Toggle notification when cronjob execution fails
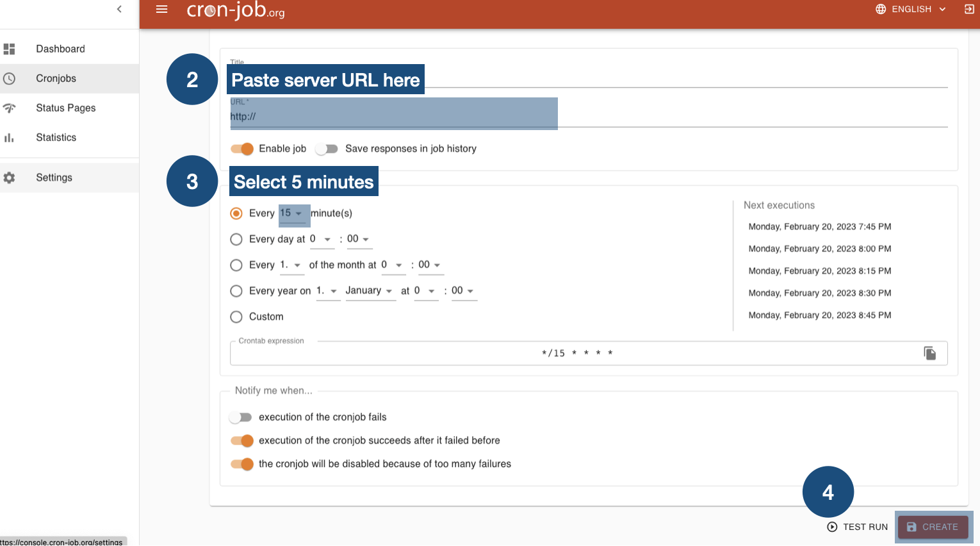This screenshot has height=546, width=980. click(241, 417)
